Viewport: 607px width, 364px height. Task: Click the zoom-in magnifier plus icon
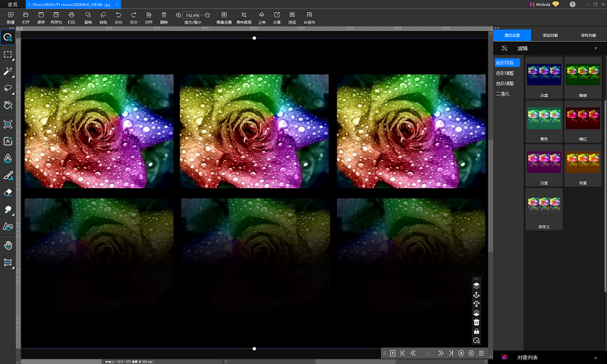click(178, 15)
